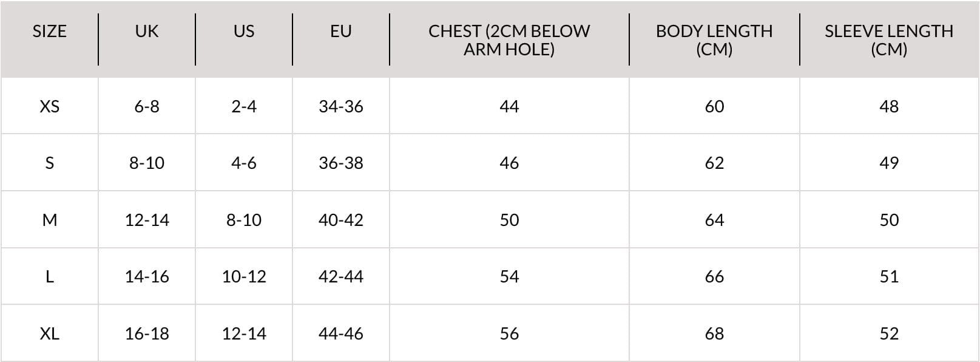Viewport: 980px width, 362px height.
Task: Select UK size 16-18 cell
Action: point(147,333)
